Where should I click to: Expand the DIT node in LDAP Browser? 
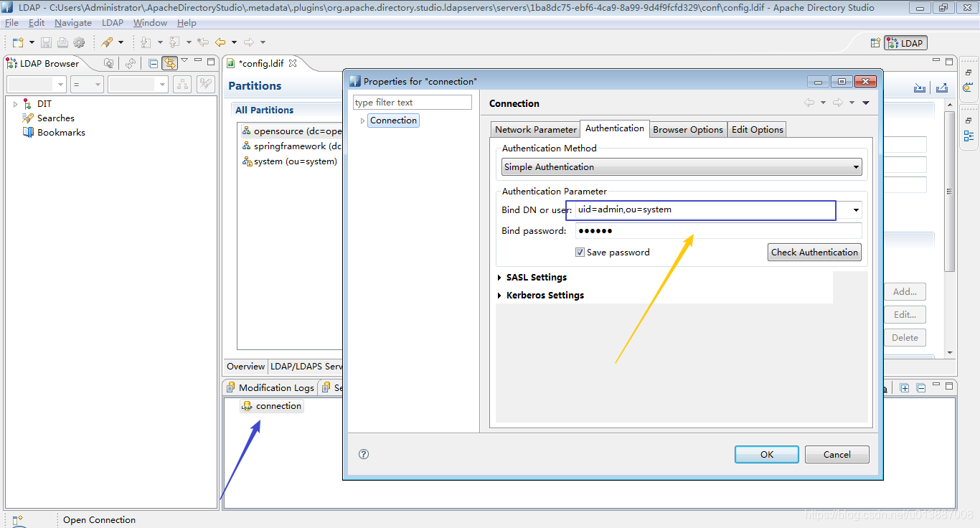15,104
